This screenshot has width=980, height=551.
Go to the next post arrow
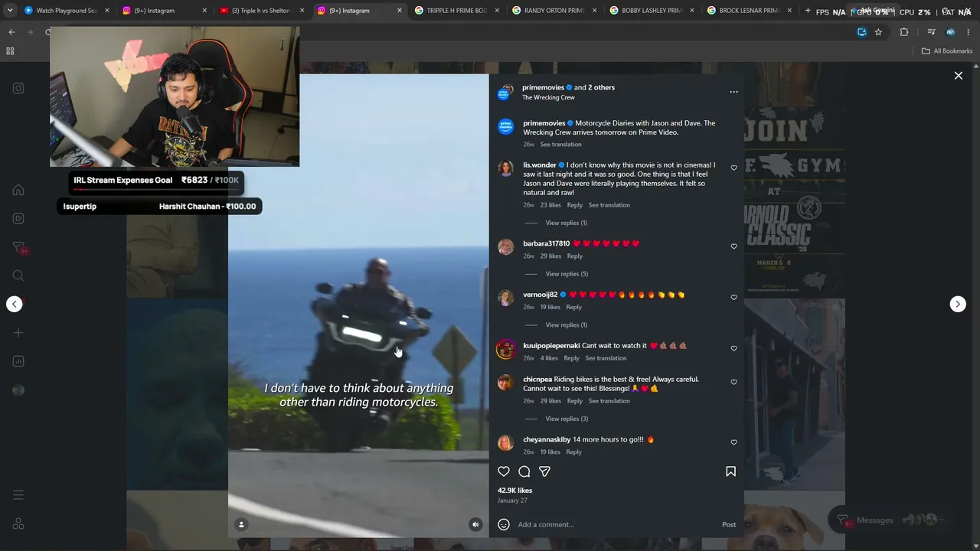point(958,304)
